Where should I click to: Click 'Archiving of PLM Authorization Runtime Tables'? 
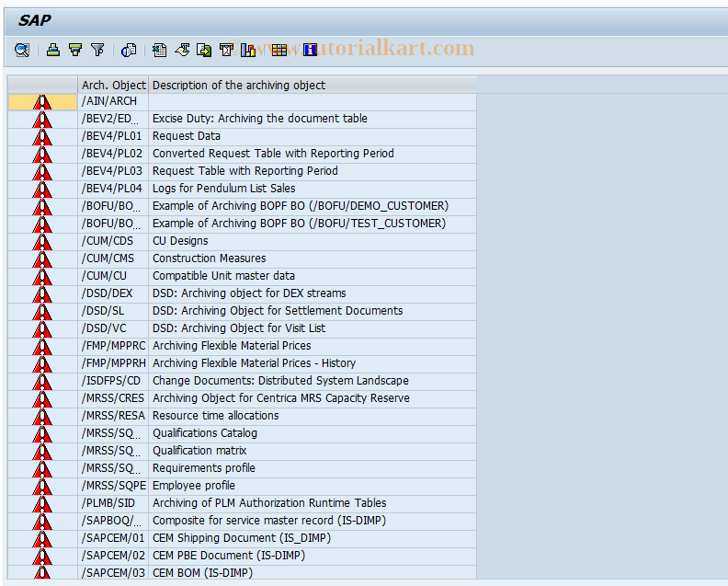269,503
